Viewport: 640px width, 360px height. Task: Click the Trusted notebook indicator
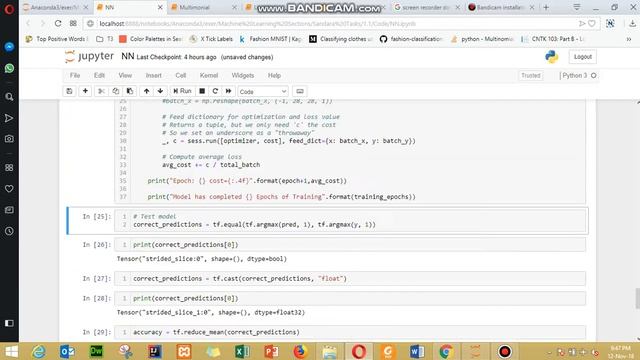click(531, 76)
